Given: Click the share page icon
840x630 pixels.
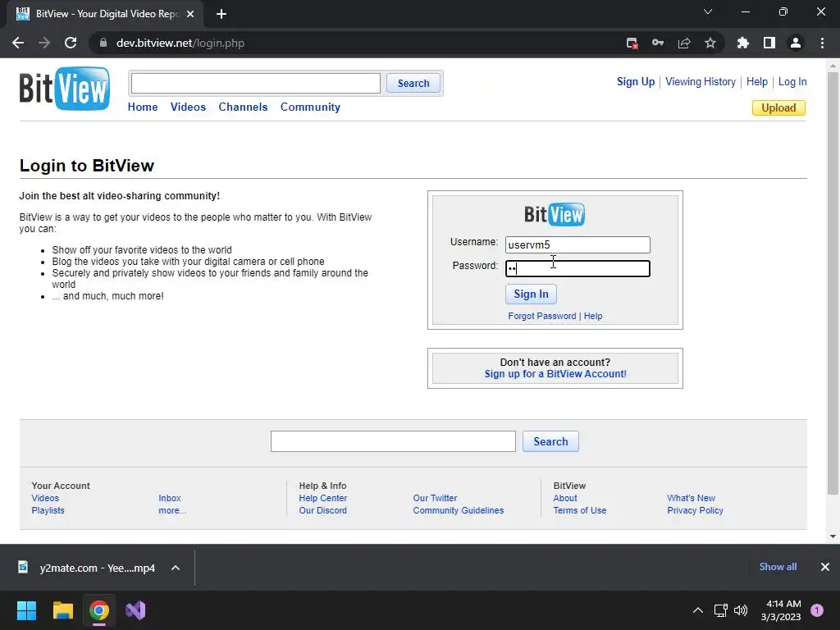Looking at the screenshot, I should click(x=684, y=43).
